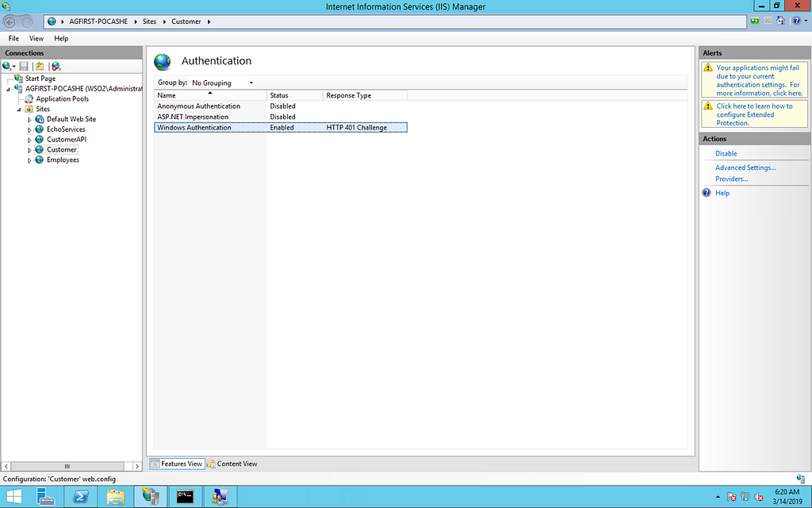
Task: Click the CustomerAPI globe icon
Action: 40,140
